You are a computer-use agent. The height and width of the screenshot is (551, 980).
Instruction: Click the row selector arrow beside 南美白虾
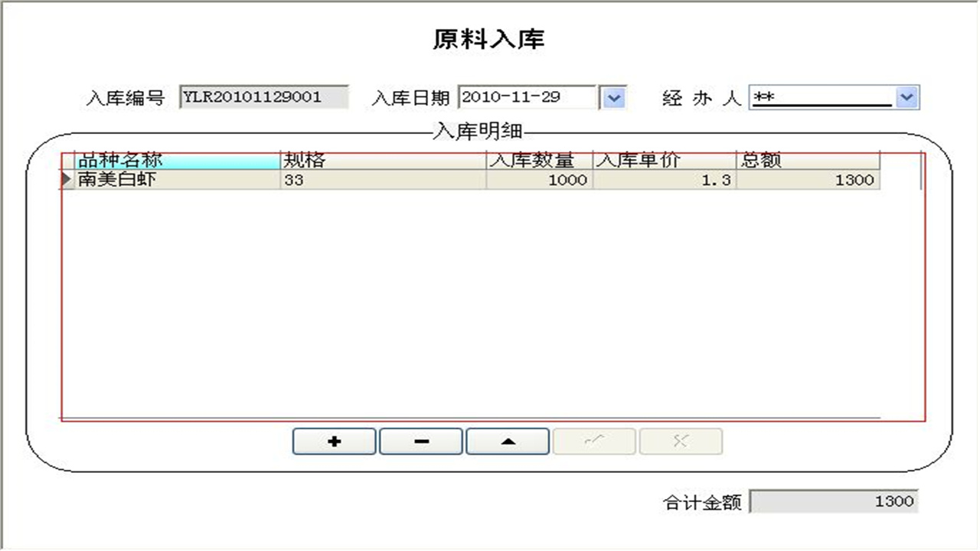(x=65, y=179)
